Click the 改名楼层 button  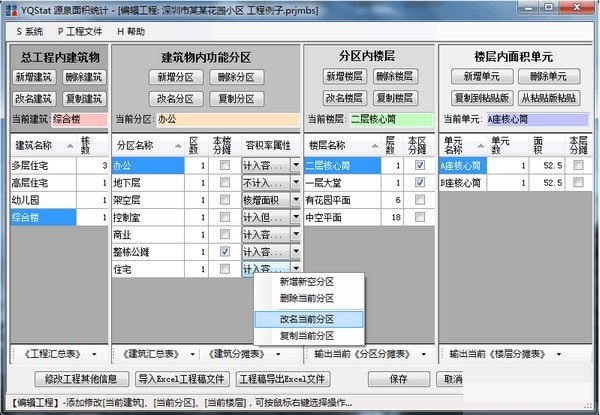344,98
